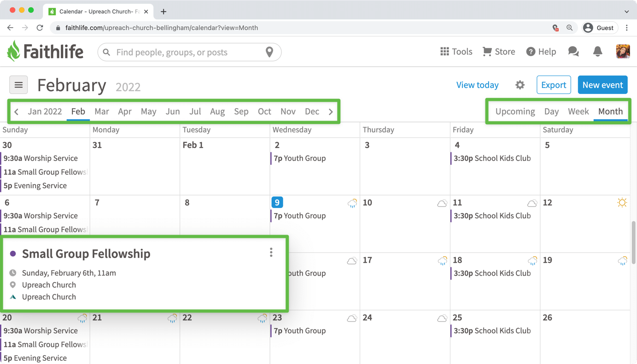Click the Upreach Church location in popup
Image resolution: width=637 pixels, height=364 pixels.
click(x=49, y=285)
